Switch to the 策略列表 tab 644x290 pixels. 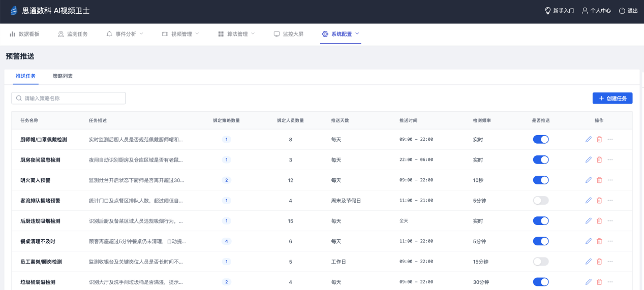pyautogui.click(x=63, y=76)
